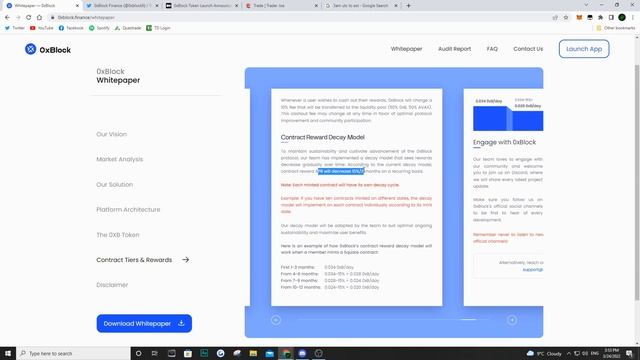This screenshot has width=640, height=360.
Task: Open Task View in taskbar
Action: [155, 353]
